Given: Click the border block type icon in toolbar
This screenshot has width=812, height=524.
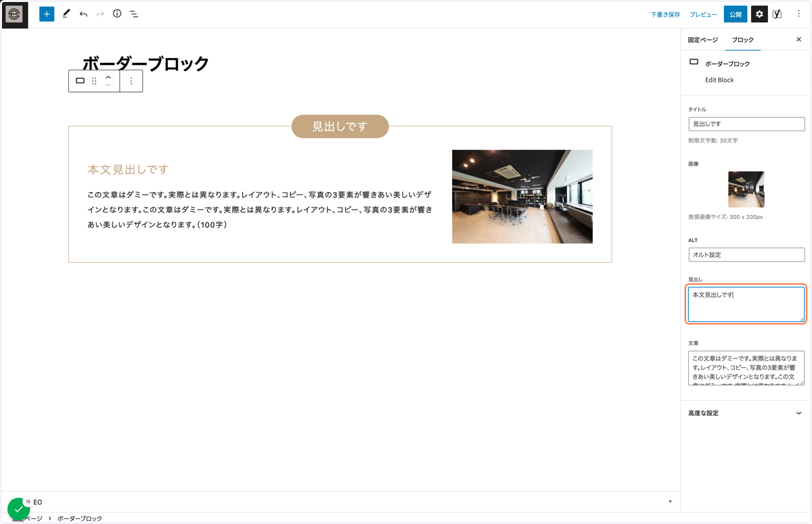Looking at the screenshot, I should coord(80,81).
